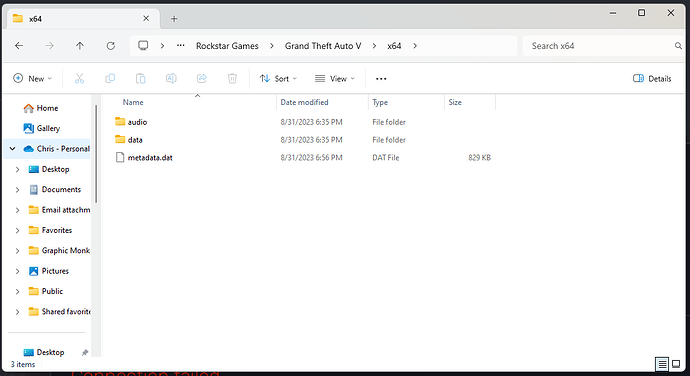Go forward using the Forward arrow
The height and width of the screenshot is (376, 690).
(49, 46)
